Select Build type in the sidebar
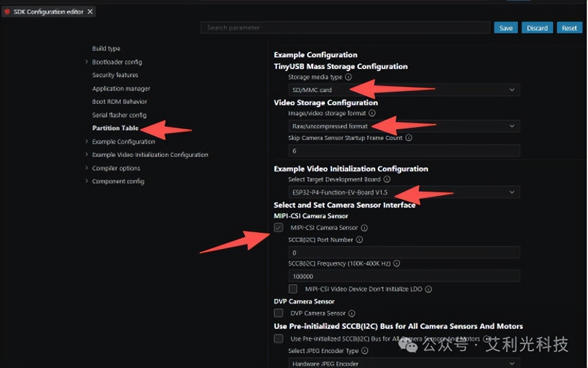Screen dimensions: 588x368 pyautogui.click(x=106, y=48)
